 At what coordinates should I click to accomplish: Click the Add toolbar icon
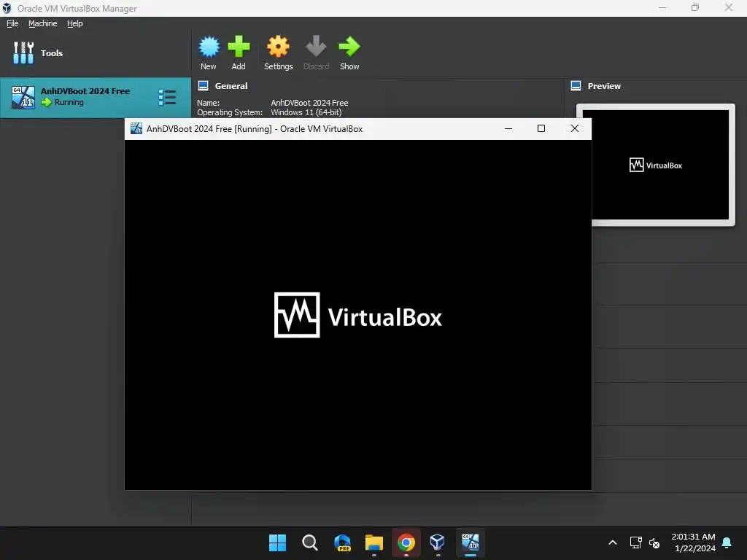coord(239,52)
